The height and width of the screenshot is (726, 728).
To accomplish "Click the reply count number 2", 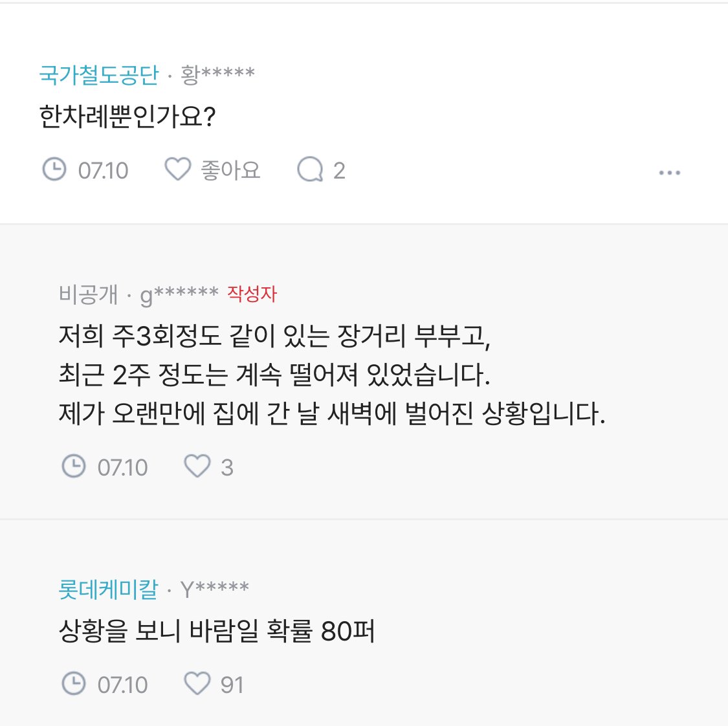I will pyautogui.click(x=339, y=171).
